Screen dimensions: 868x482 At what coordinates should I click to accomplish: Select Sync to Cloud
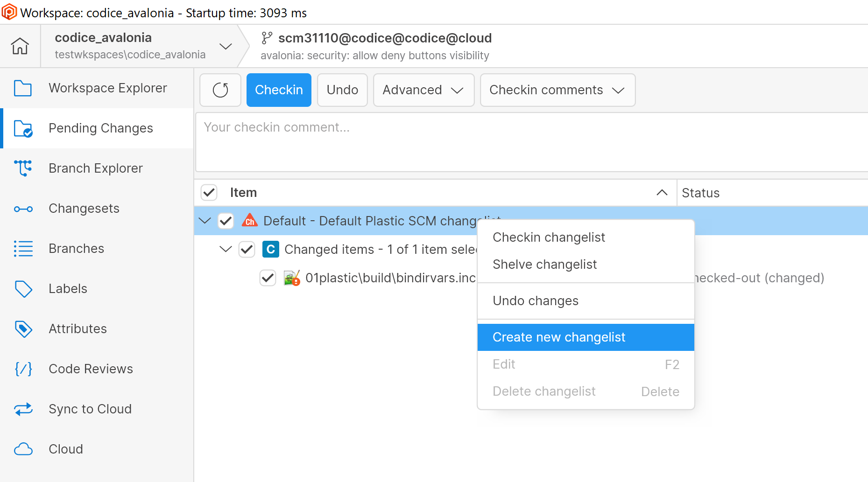(x=90, y=409)
